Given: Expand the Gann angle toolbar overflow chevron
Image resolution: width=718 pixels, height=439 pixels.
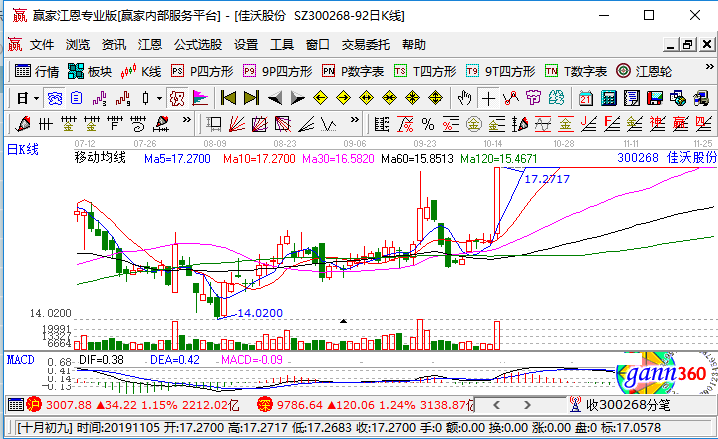Looking at the screenshot, I should [x=354, y=120].
